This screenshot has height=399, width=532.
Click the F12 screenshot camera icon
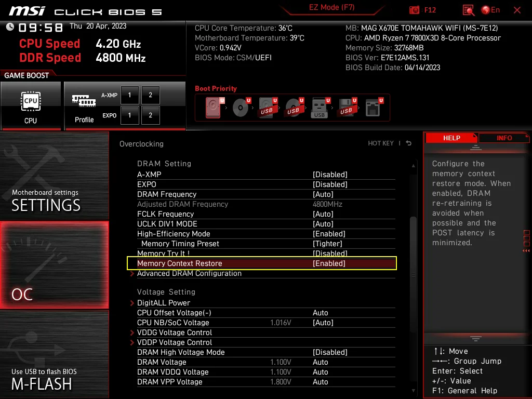[x=415, y=10]
